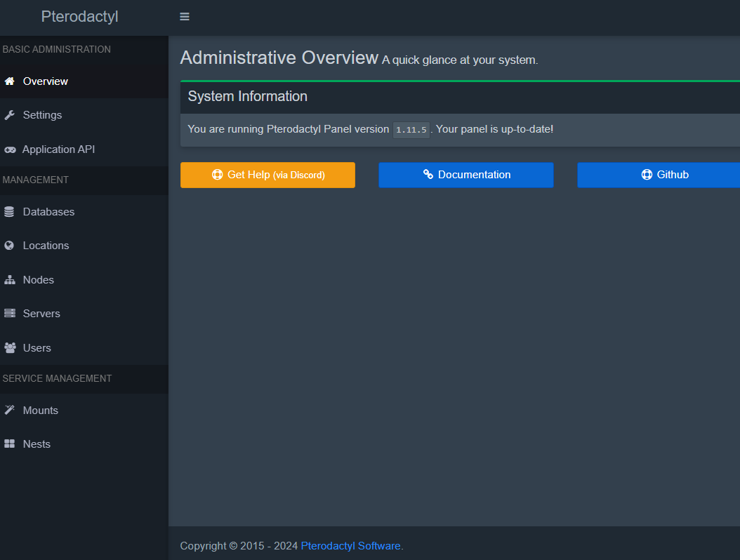
Task: Click the people icon beside Users
Action: coord(10,347)
